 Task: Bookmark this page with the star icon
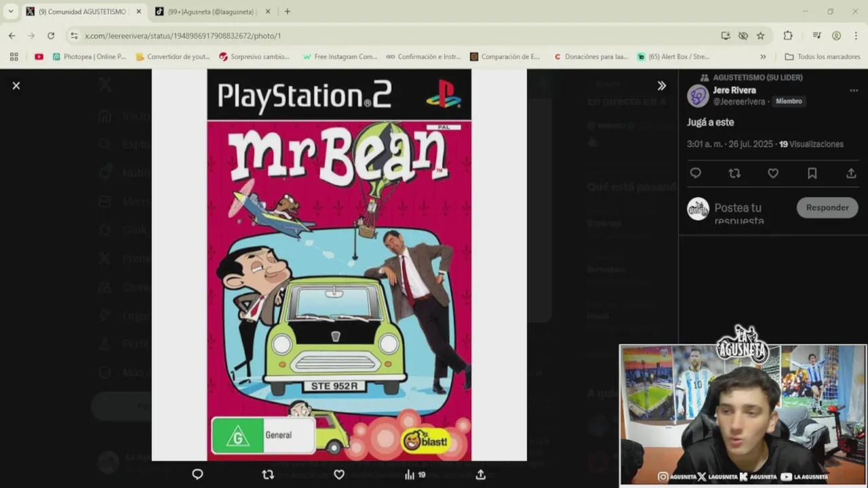tap(761, 36)
